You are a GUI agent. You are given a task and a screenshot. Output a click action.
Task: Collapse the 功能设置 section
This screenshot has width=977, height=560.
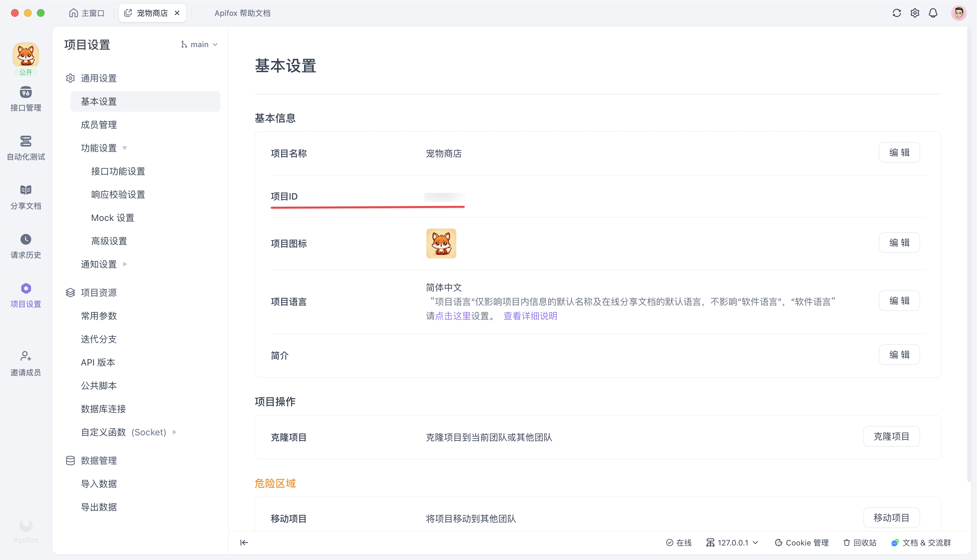coord(125,148)
